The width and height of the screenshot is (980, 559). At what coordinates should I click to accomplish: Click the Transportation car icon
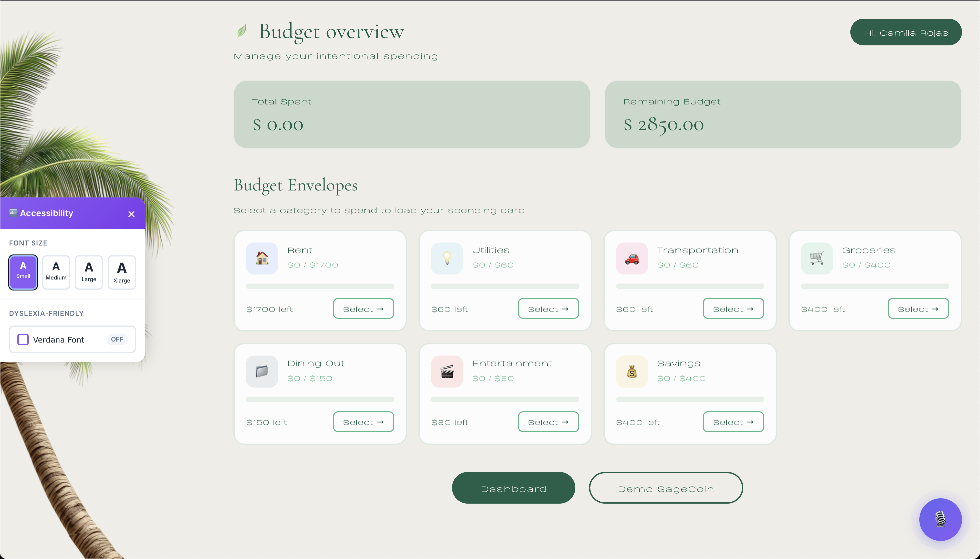pyautogui.click(x=632, y=258)
